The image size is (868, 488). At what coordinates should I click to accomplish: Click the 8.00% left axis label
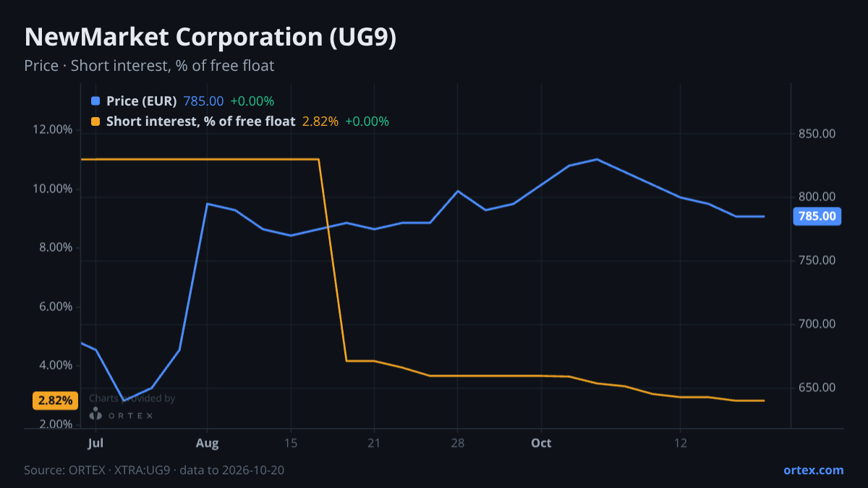coord(54,247)
